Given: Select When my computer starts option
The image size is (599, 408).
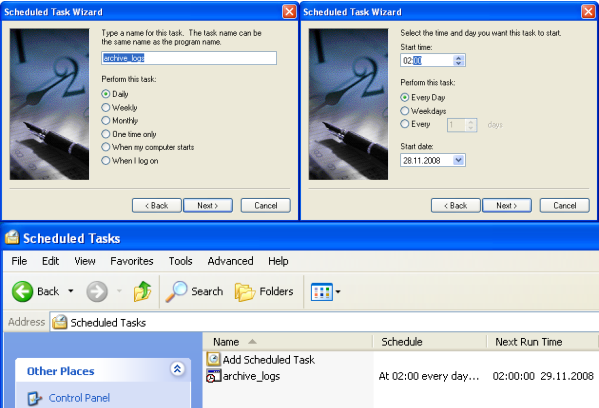Looking at the screenshot, I should tap(105, 147).
